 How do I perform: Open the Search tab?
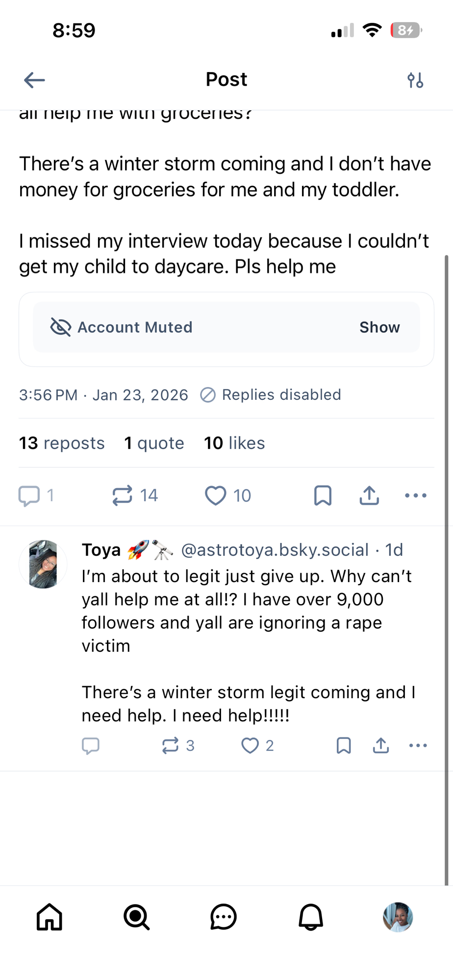click(136, 917)
